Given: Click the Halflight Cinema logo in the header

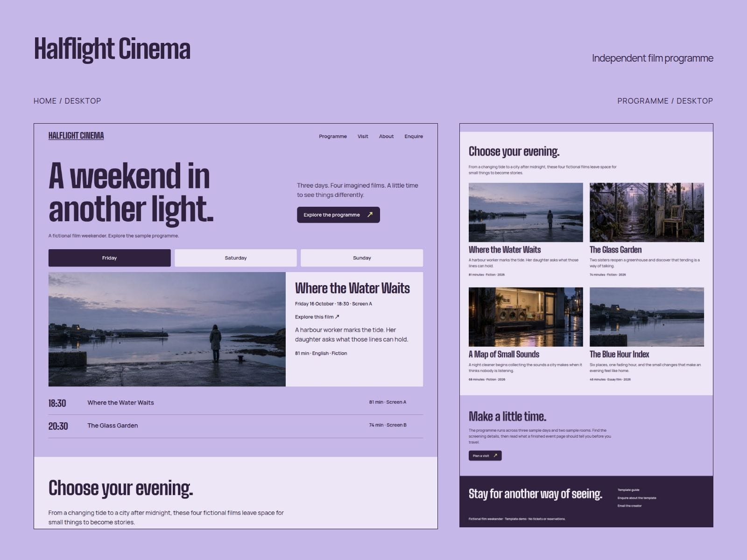Looking at the screenshot, I should (76, 136).
